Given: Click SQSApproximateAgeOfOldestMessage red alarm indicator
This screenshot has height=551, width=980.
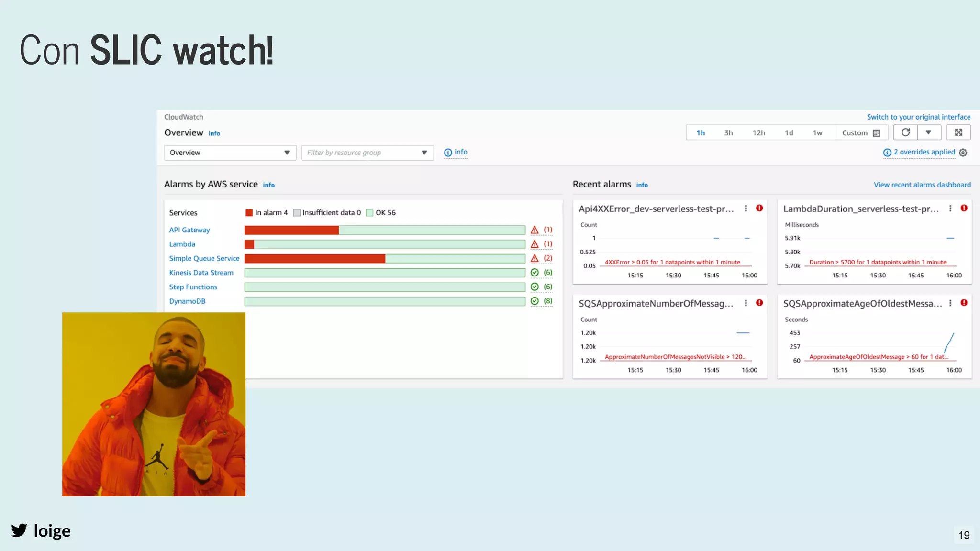Looking at the screenshot, I should [x=964, y=303].
